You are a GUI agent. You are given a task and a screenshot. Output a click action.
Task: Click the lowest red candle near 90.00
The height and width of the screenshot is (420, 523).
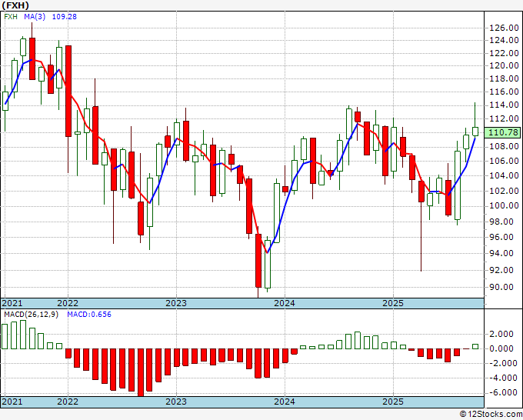click(x=258, y=261)
